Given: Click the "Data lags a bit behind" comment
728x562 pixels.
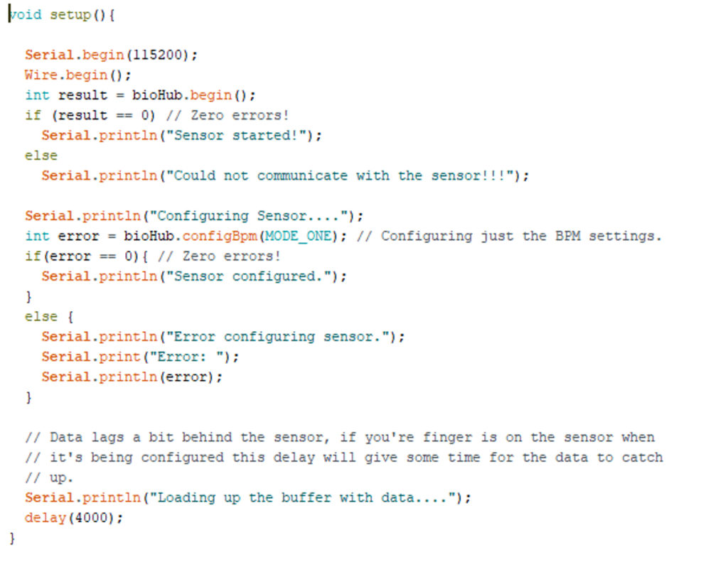Looking at the screenshot, I should click(340, 438).
